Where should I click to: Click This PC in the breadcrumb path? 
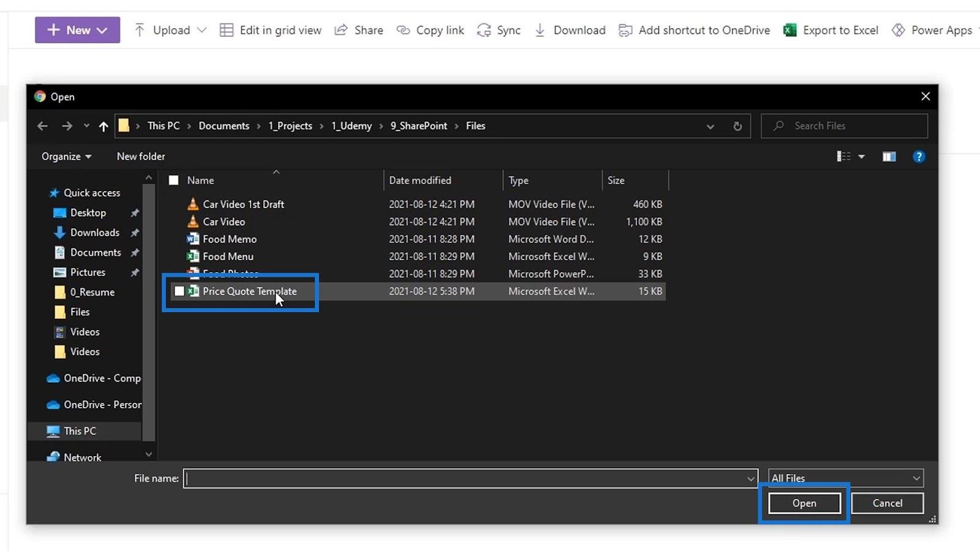(x=164, y=126)
